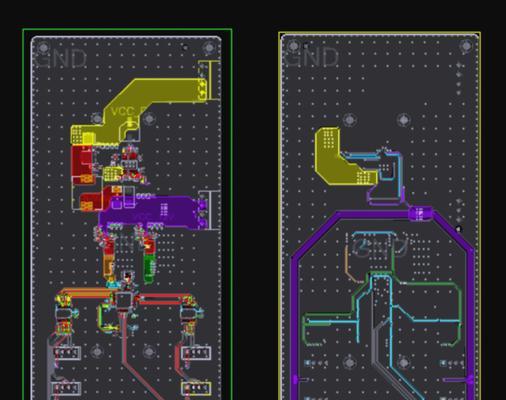506x400 pixels.
Task: Select the center GND text on right board
Action: [x=380, y=247]
